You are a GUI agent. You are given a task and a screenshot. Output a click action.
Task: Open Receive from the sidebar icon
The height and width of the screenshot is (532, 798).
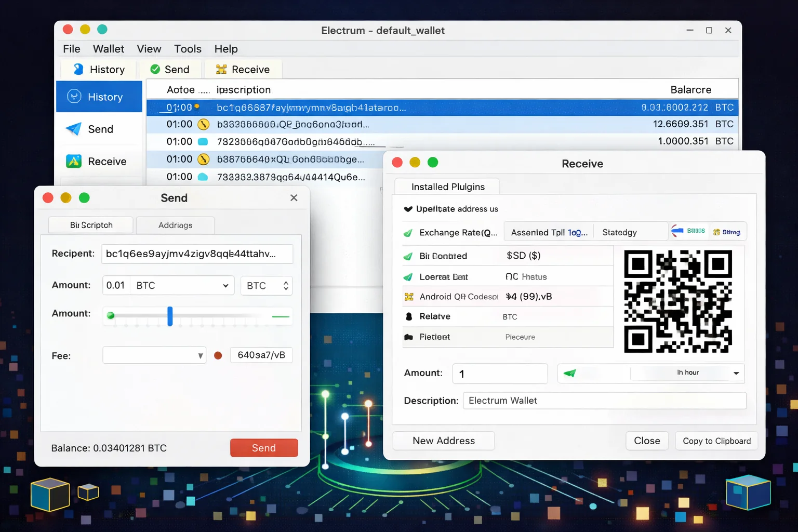73,161
